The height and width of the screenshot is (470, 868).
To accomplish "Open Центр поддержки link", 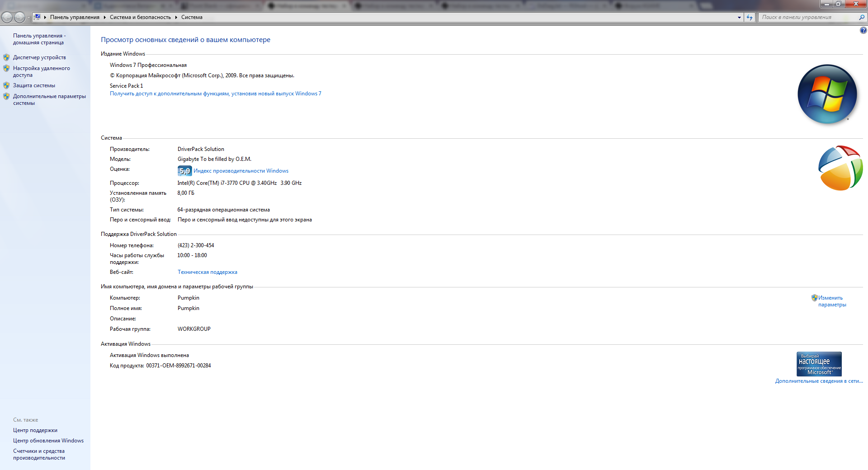I will coord(35,430).
